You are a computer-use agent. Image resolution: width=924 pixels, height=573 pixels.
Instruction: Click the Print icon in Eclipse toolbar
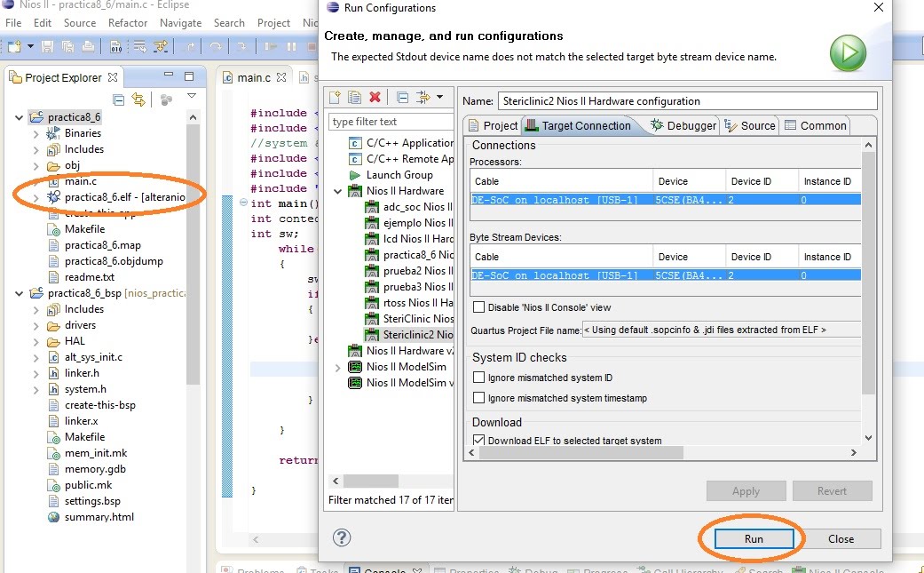[88, 46]
